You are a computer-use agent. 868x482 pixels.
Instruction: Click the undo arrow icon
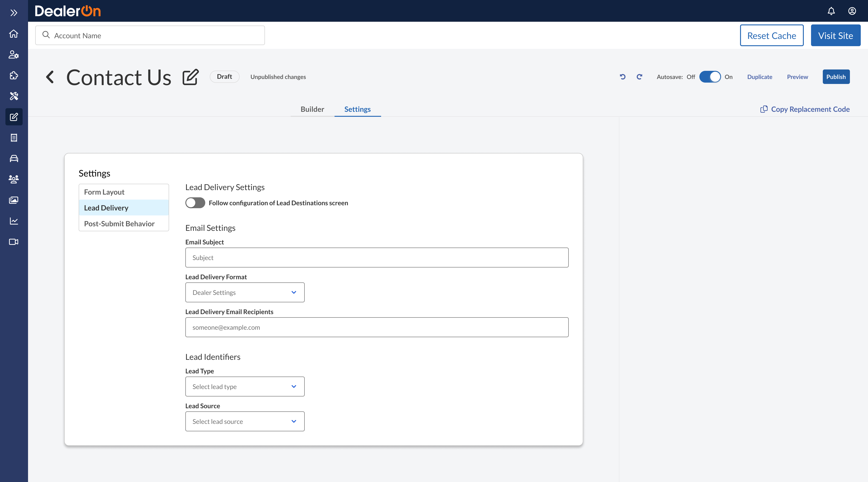pyautogui.click(x=622, y=77)
